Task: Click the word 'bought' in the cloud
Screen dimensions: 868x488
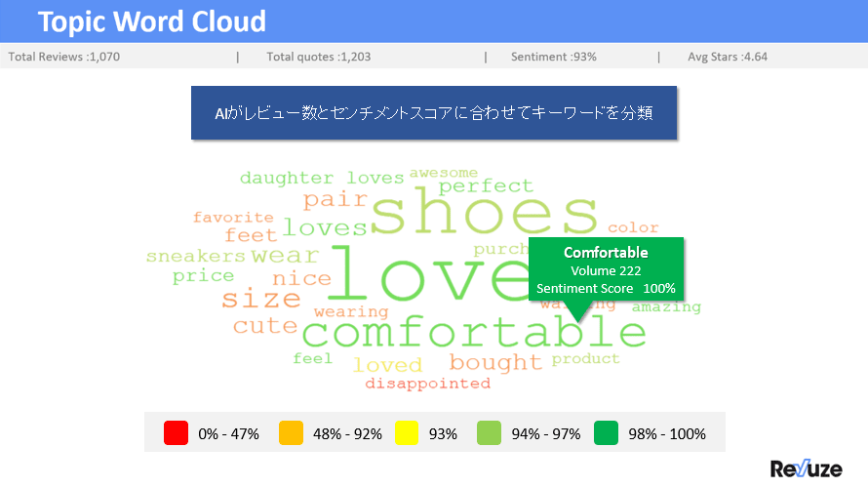Action: coord(495,363)
